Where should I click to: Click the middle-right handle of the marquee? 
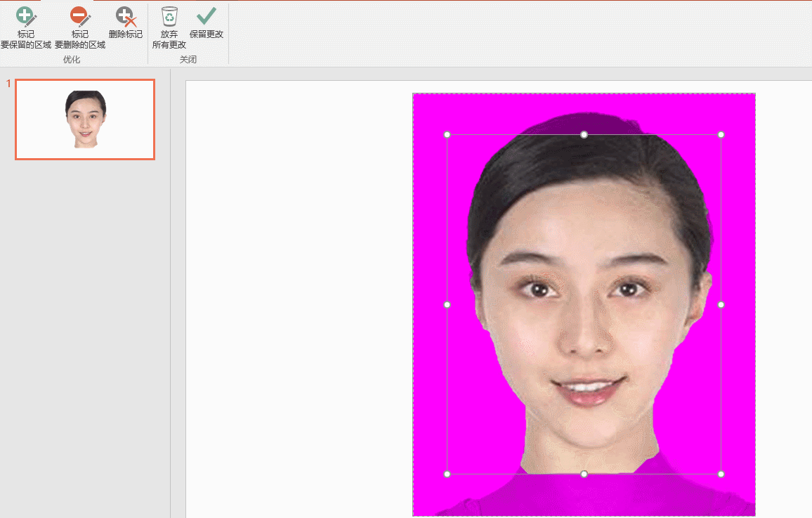coord(721,304)
